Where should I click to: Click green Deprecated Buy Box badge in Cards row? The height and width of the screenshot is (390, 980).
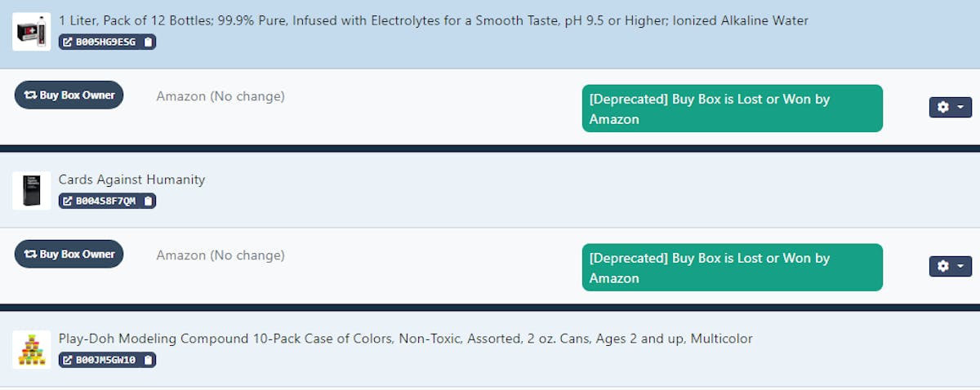(x=733, y=268)
